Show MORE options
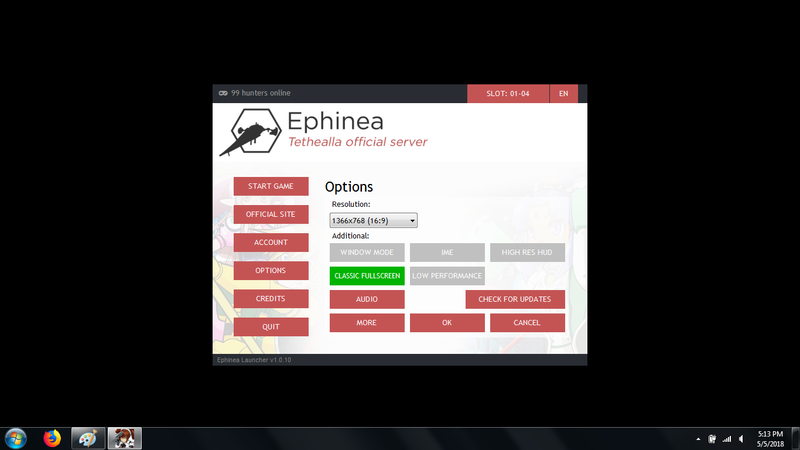The height and width of the screenshot is (450, 800). [367, 322]
